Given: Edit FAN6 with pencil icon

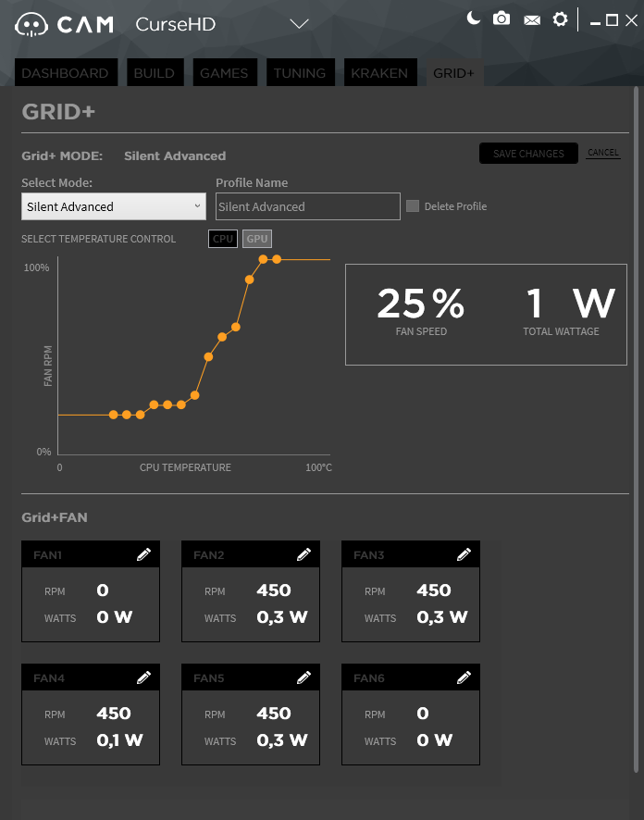Looking at the screenshot, I should 464,677.
